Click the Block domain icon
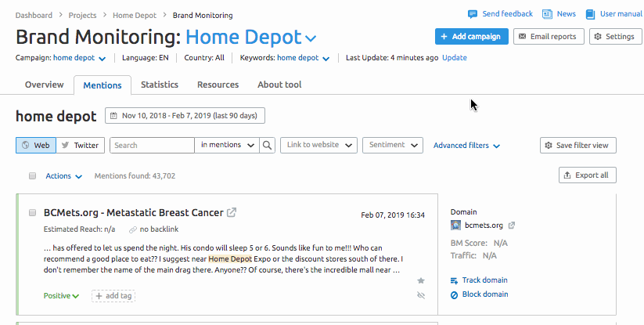The height and width of the screenshot is (325, 644). pyautogui.click(x=454, y=295)
